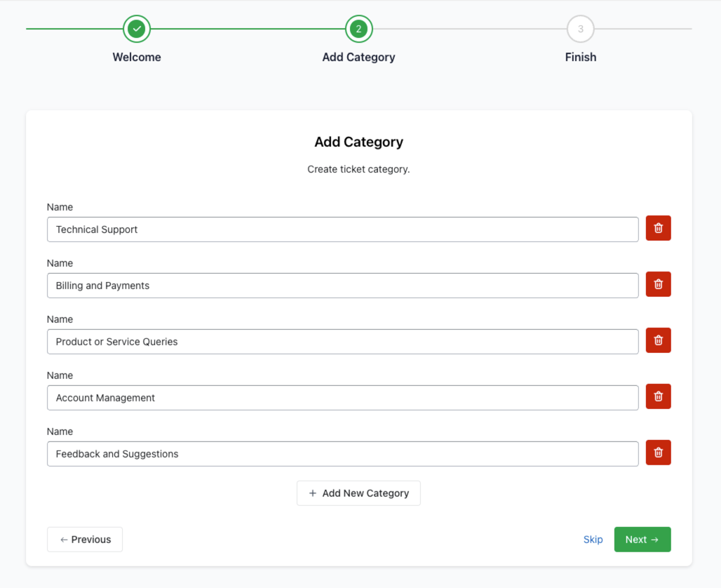This screenshot has height=588, width=721.
Task: Delete the Account Management category
Action: coord(658,396)
